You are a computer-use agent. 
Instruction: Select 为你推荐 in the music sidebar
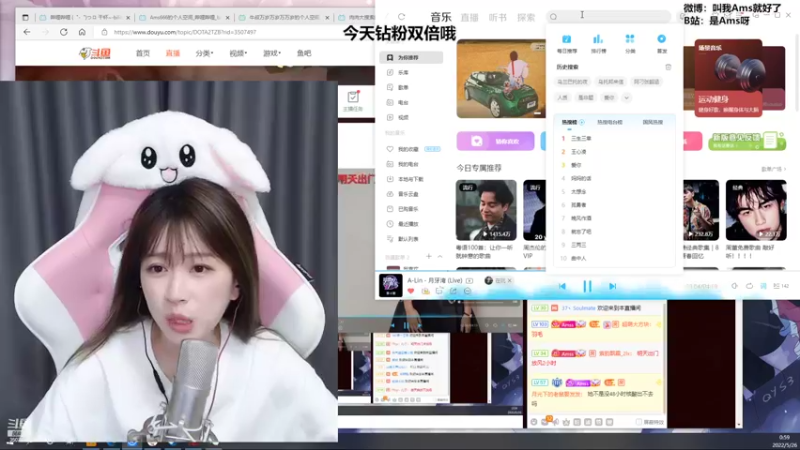point(411,58)
